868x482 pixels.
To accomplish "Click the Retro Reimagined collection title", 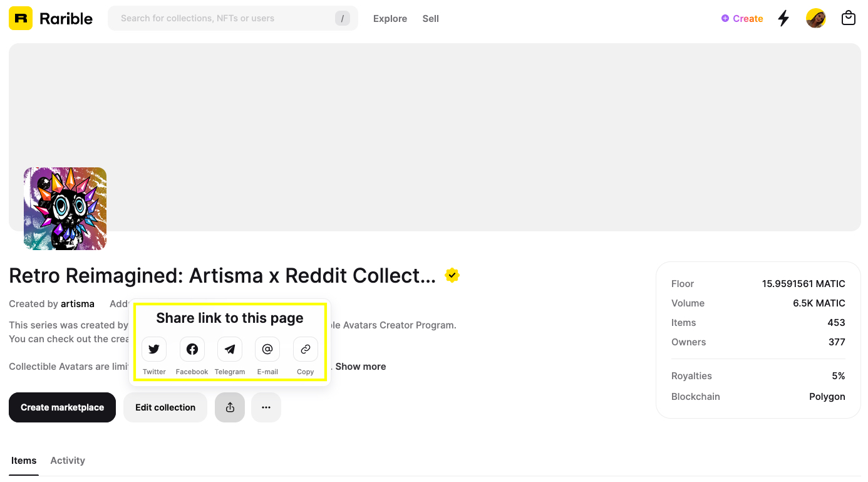I will pyautogui.click(x=222, y=276).
